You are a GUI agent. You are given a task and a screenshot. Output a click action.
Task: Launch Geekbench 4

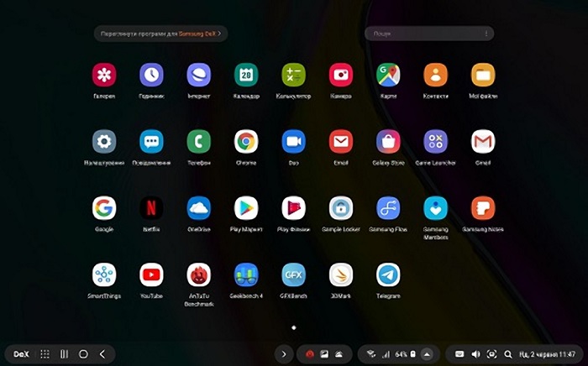point(246,274)
